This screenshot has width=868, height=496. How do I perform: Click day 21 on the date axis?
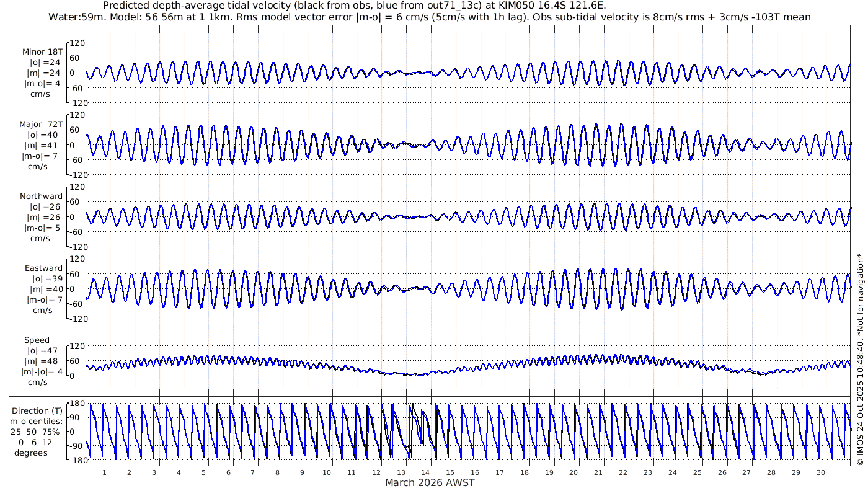(x=598, y=472)
